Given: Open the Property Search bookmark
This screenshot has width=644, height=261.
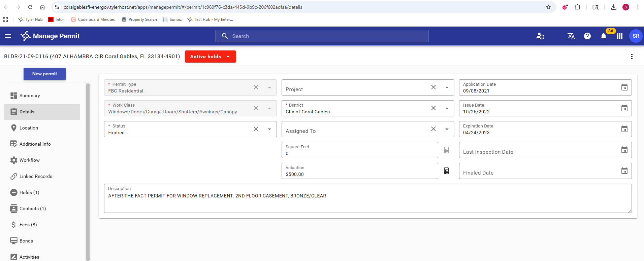Looking at the screenshot, I should click(x=139, y=20).
